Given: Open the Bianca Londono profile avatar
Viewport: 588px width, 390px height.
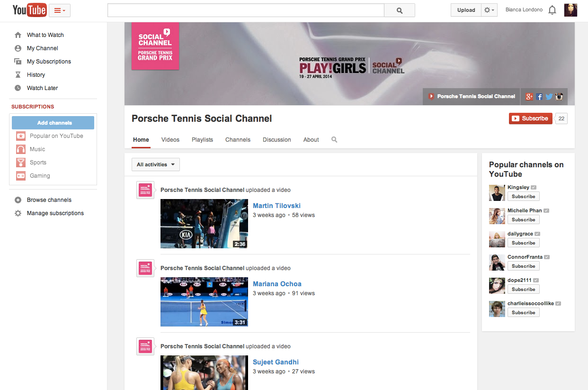Looking at the screenshot, I should coord(570,10).
